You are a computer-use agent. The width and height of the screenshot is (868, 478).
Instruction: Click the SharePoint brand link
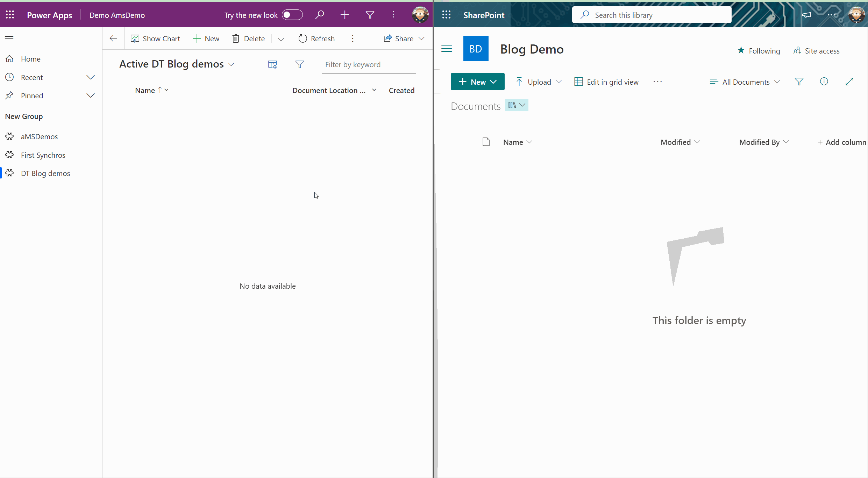point(484,15)
